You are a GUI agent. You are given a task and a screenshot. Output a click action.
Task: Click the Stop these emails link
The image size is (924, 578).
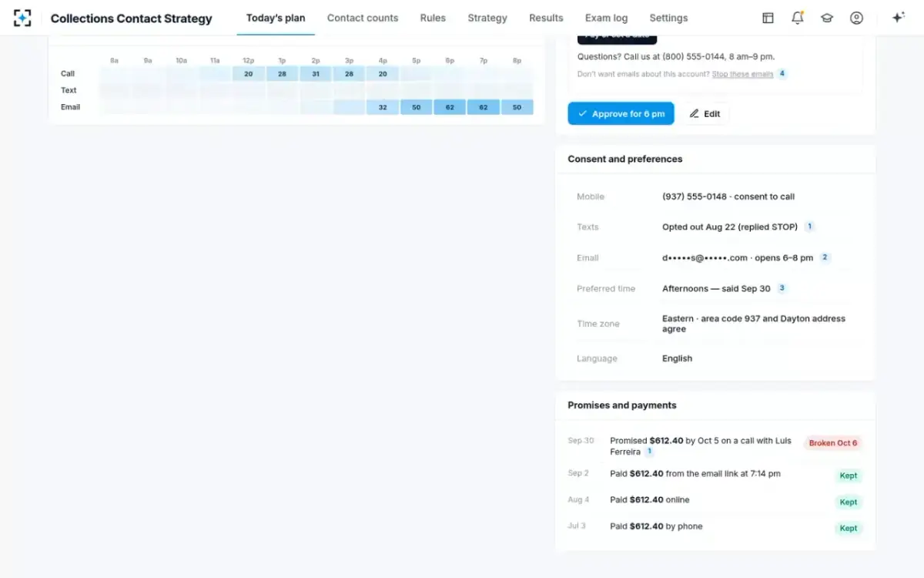pos(742,74)
